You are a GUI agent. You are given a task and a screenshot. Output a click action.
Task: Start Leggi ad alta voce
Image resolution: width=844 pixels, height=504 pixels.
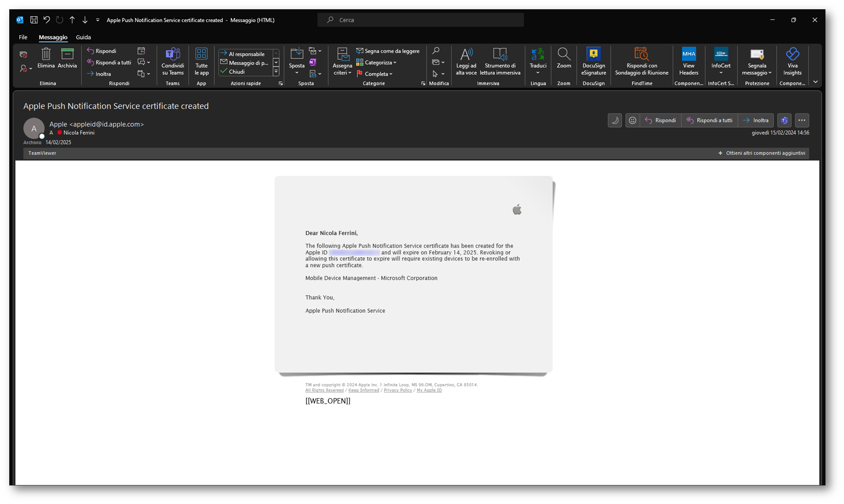466,62
